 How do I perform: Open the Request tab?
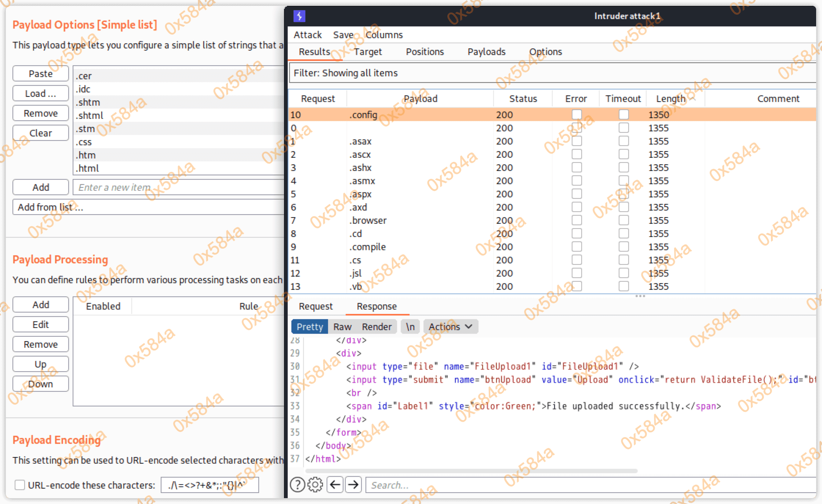(316, 306)
